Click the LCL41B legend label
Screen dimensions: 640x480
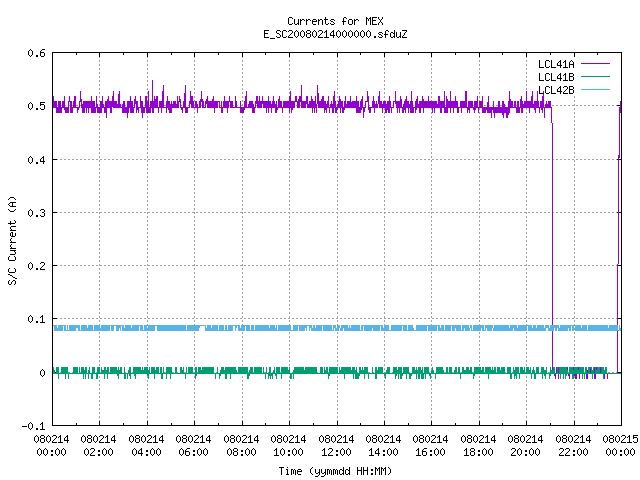(x=556, y=77)
